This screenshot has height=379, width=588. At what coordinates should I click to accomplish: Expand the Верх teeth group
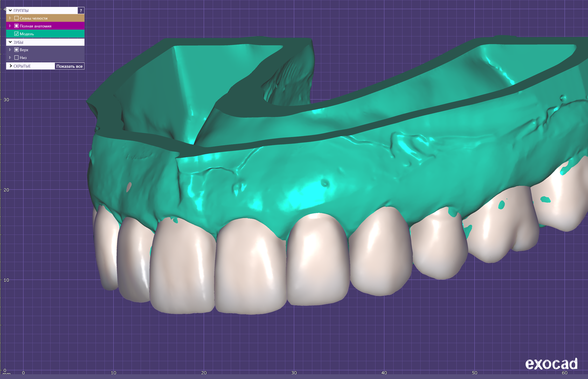(10, 50)
